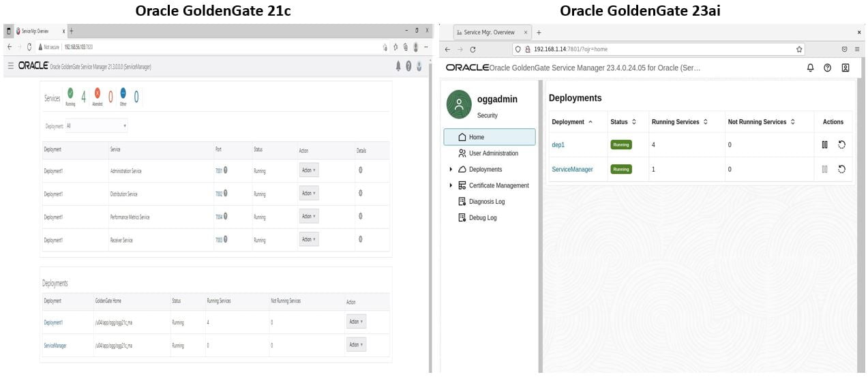Select Home in 23ai sidebar
The height and width of the screenshot is (379, 868).
[491, 137]
